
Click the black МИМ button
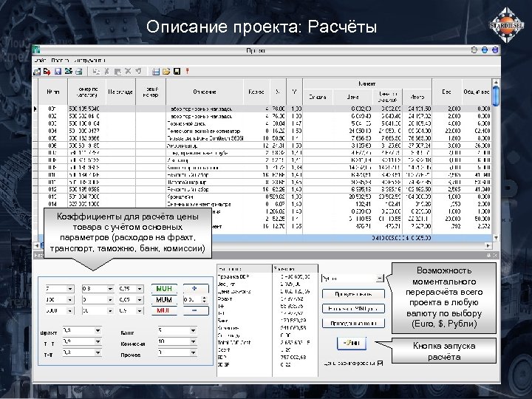(164, 300)
